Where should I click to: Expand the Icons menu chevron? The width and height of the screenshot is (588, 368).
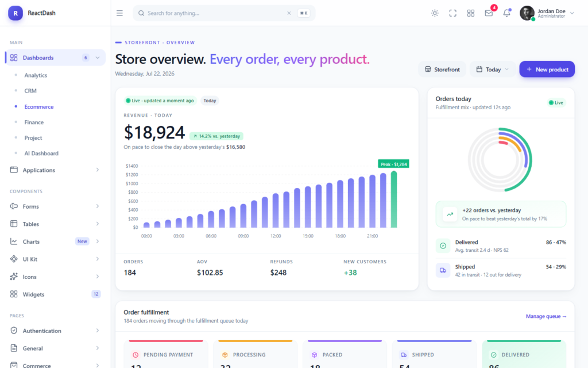tap(98, 277)
